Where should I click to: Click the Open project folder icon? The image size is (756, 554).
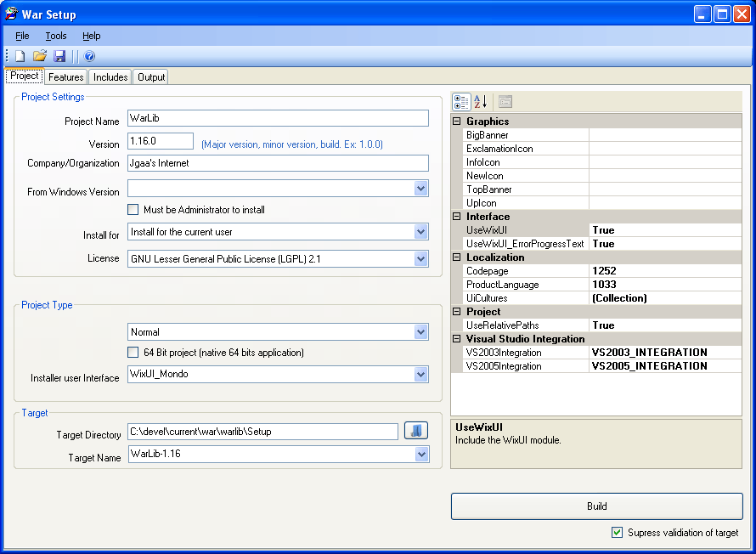coord(40,56)
